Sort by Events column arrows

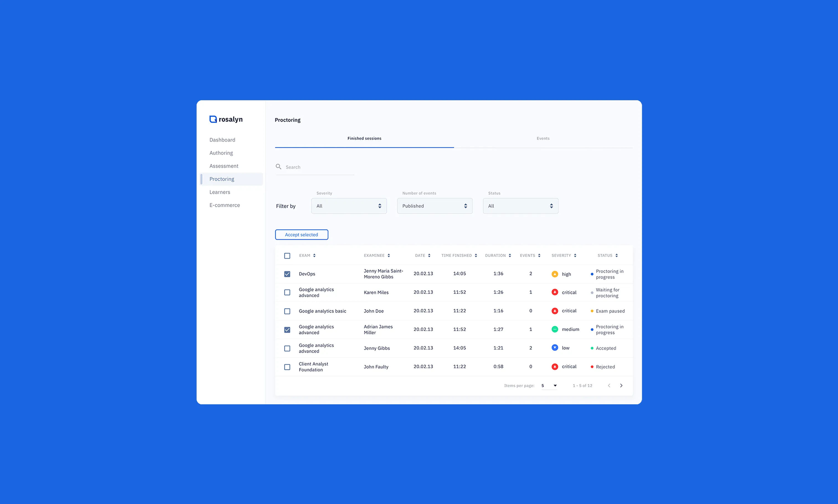click(539, 255)
